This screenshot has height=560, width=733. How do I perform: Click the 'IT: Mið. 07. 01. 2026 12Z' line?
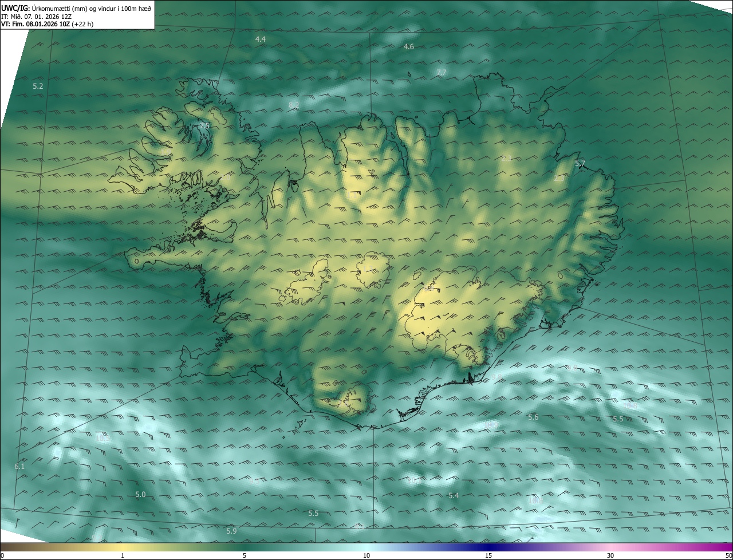point(36,17)
